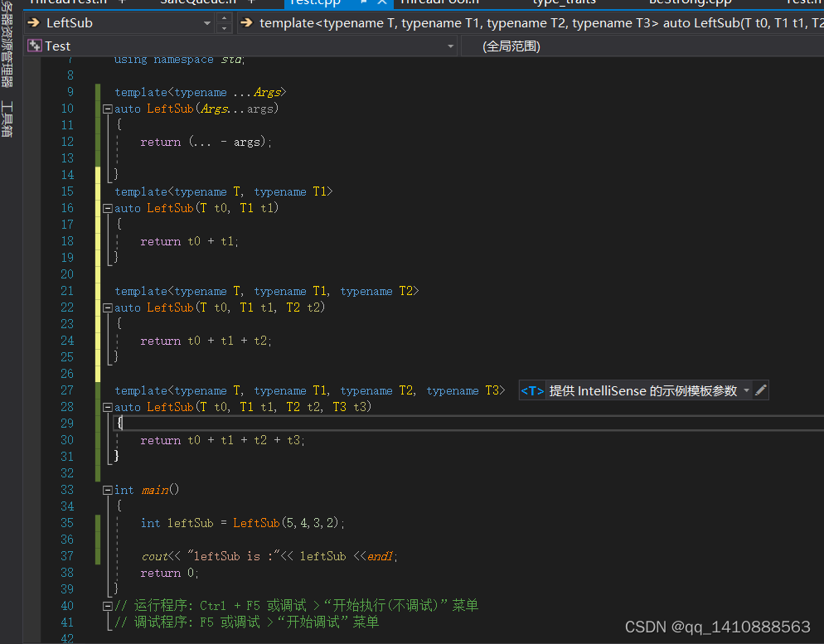Click "return t0 + t1 + t2;" on line 24
Viewport: 824px width, 644px height.
206,341
